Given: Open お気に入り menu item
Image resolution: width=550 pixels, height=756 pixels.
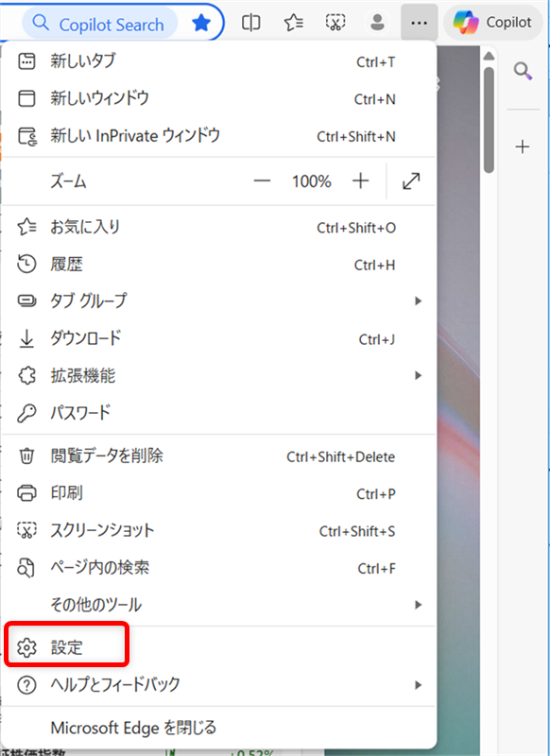Looking at the screenshot, I should click(x=218, y=227).
